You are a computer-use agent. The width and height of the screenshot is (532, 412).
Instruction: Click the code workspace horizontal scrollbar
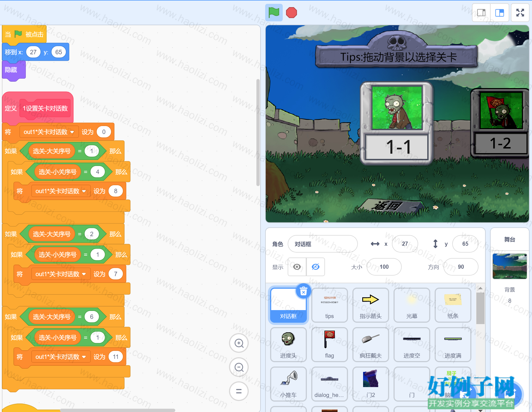click(118, 410)
